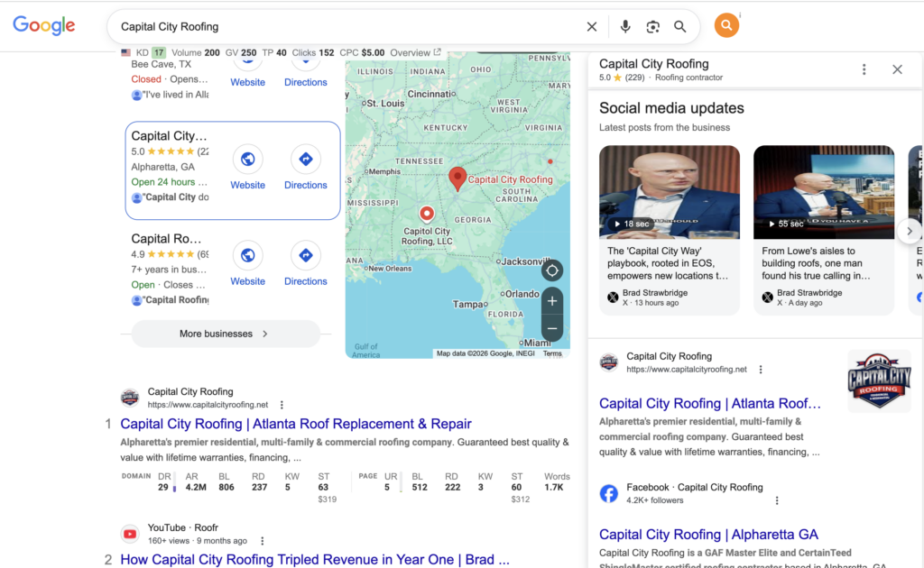Click the YouTube favicon in results
This screenshot has width=924, height=568.
coord(130,534)
